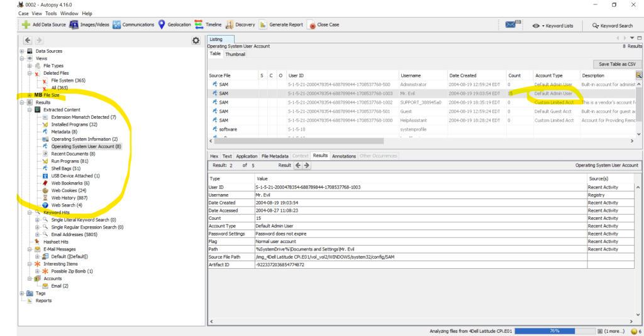644x336 pixels.
Task: Select the Web History tree item
Action: pos(69,198)
